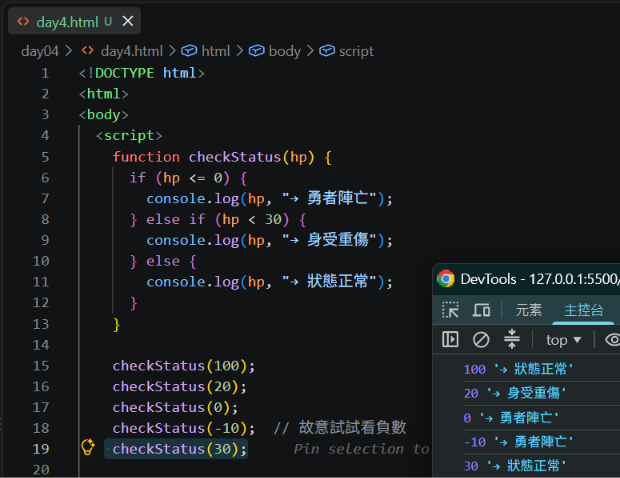
Task: Click the Pin selection hint text
Action: [361, 449]
